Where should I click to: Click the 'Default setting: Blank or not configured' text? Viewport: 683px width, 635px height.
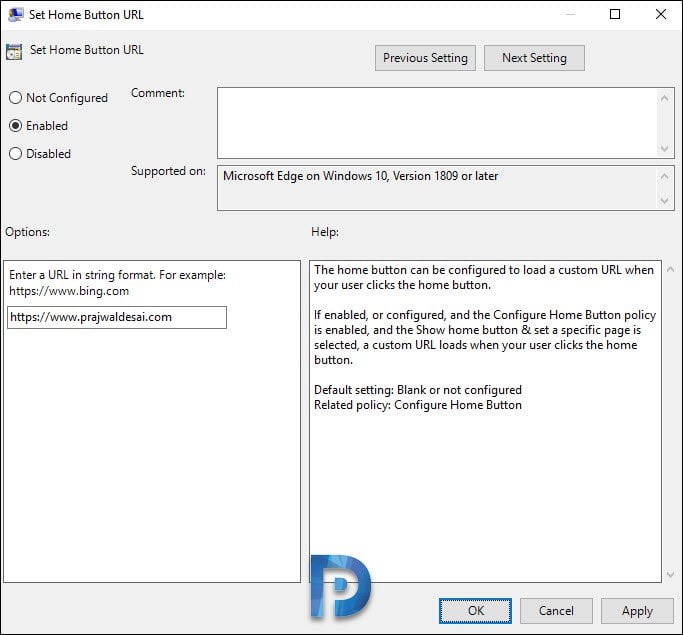418,390
